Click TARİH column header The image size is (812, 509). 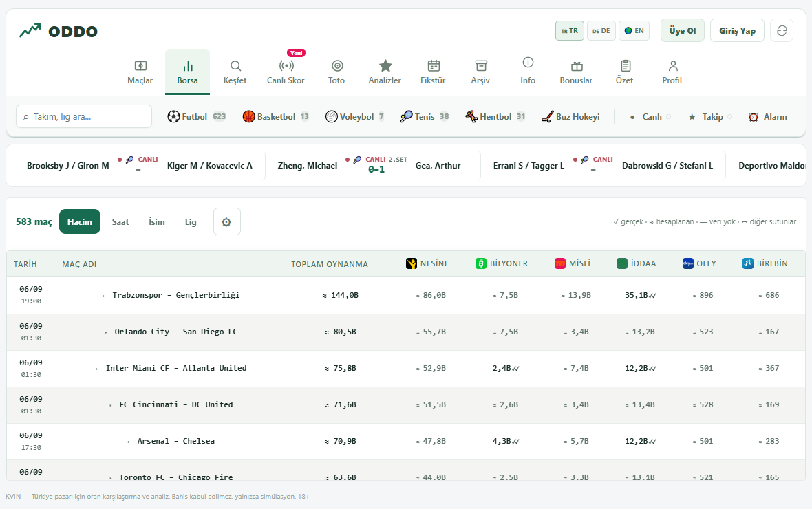point(25,264)
